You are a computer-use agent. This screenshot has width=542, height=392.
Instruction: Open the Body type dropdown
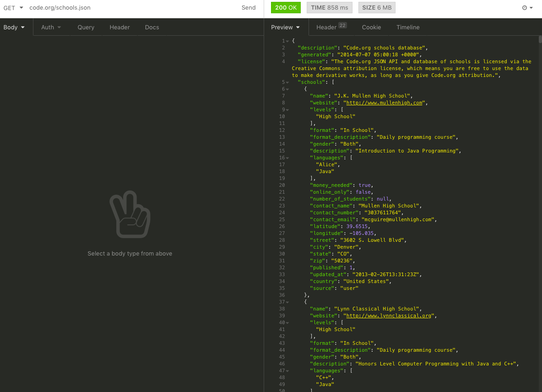click(14, 27)
